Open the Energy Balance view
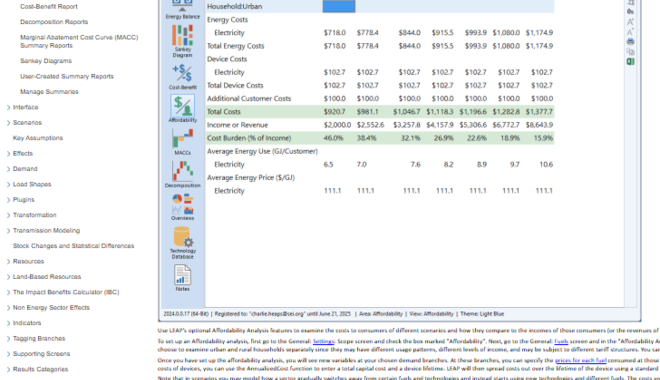 point(182,10)
